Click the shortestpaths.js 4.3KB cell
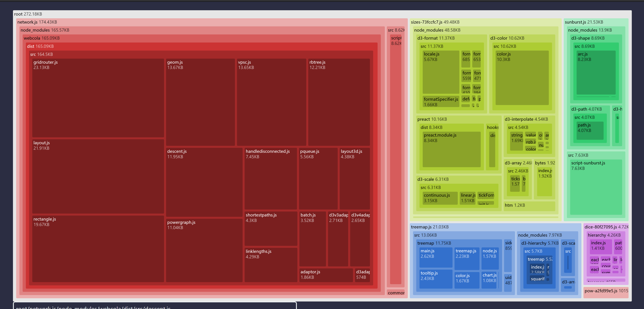Viewport: 644px width, 309px height. click(271, 229)
